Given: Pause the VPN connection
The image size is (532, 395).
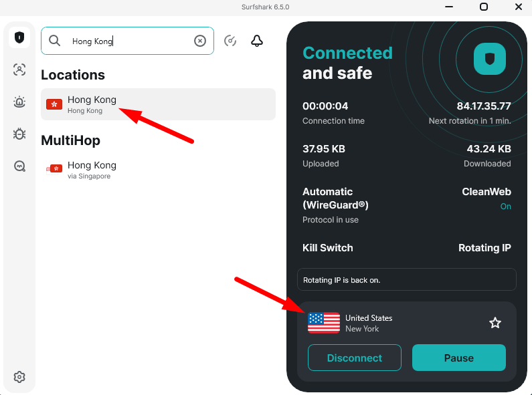Looking at the screenshot, I should [x=458, y=358].
